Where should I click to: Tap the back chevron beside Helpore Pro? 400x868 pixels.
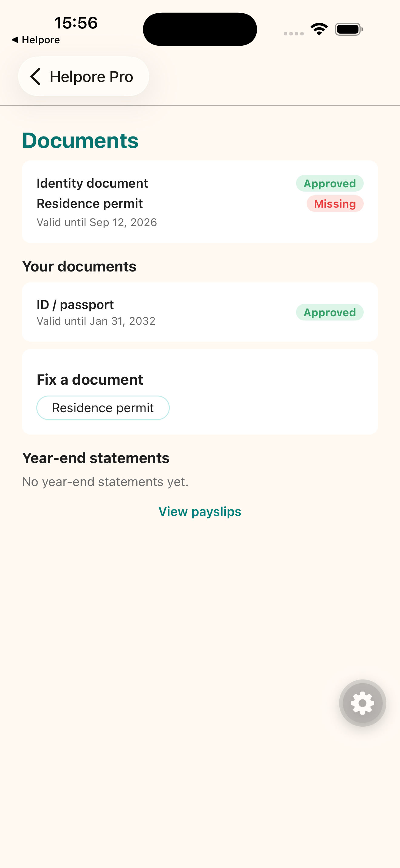click(35, 77)
